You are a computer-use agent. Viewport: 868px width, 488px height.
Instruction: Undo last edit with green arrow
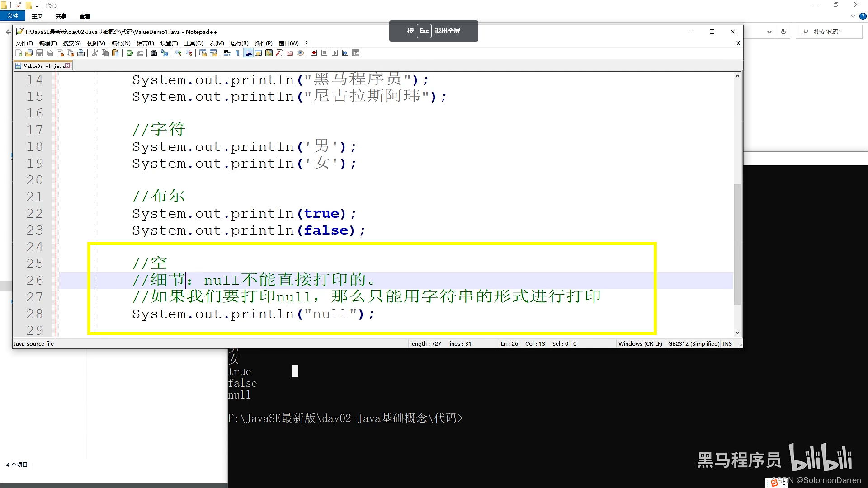click(x=130, y=53)
